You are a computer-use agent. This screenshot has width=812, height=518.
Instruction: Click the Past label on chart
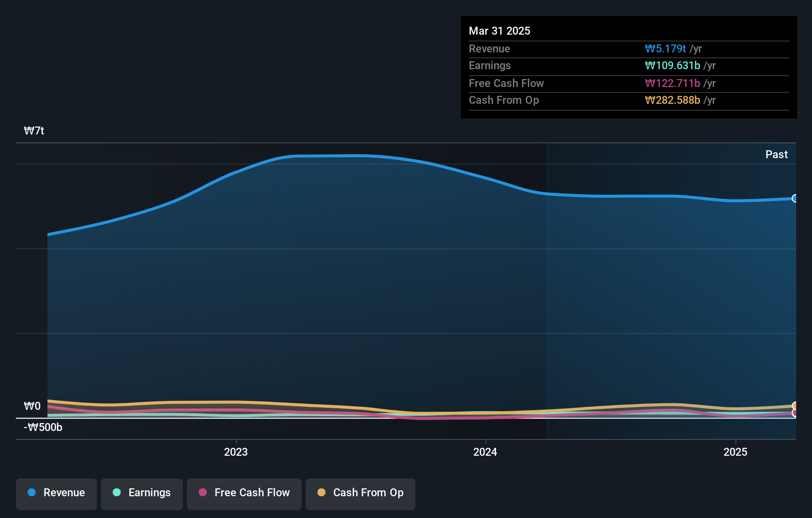(776, 154)
